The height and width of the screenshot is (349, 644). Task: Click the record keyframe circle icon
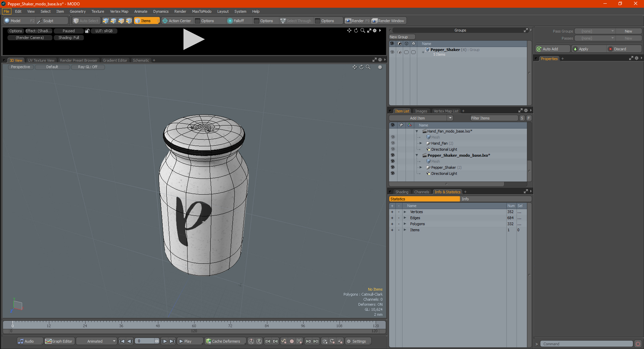292,341
